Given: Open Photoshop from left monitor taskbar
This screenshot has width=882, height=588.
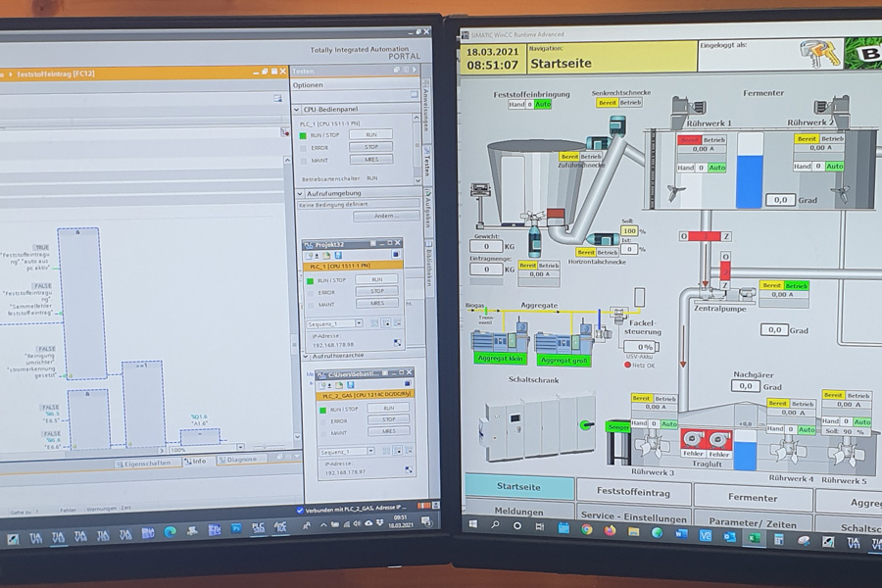Looking at the screenshot, I should pyautogui.click(x=236, y=528).
